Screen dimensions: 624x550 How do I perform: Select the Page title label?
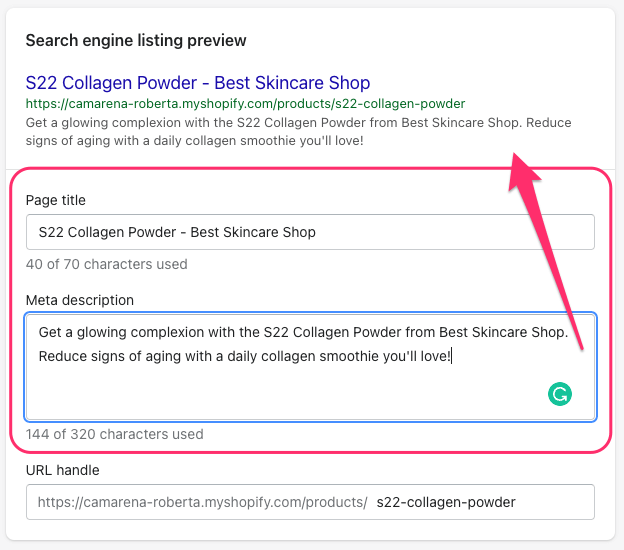pyautogui.click(x=55, y=200)
